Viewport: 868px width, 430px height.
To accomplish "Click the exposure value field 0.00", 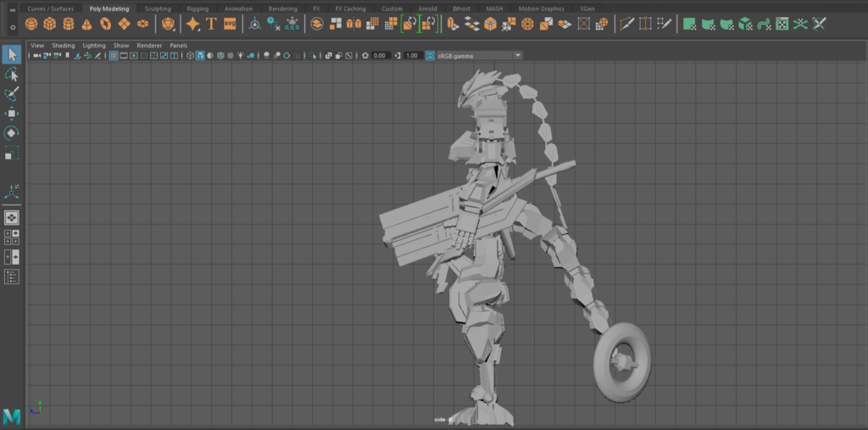I will pyautogui.click(x=381, y=55).
